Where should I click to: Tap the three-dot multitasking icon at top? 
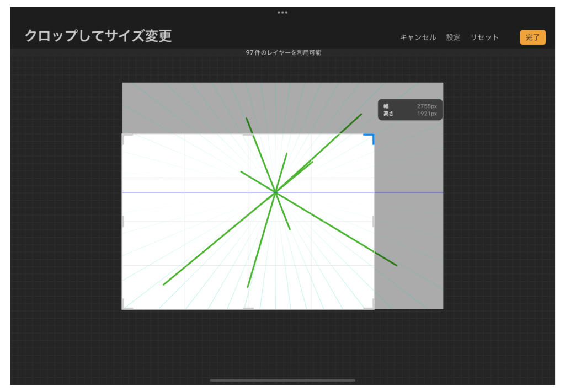click(x=282, y=13)
